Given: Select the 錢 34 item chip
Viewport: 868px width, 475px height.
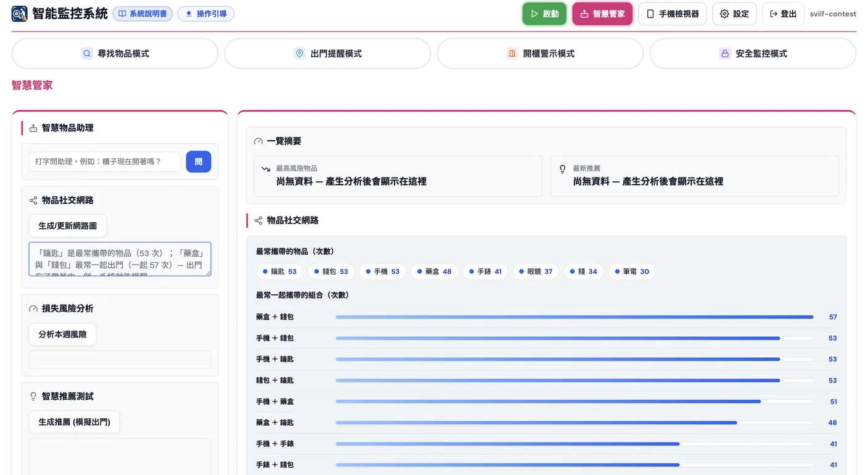Looking at the screenshot, I should [x=584, y=271].
